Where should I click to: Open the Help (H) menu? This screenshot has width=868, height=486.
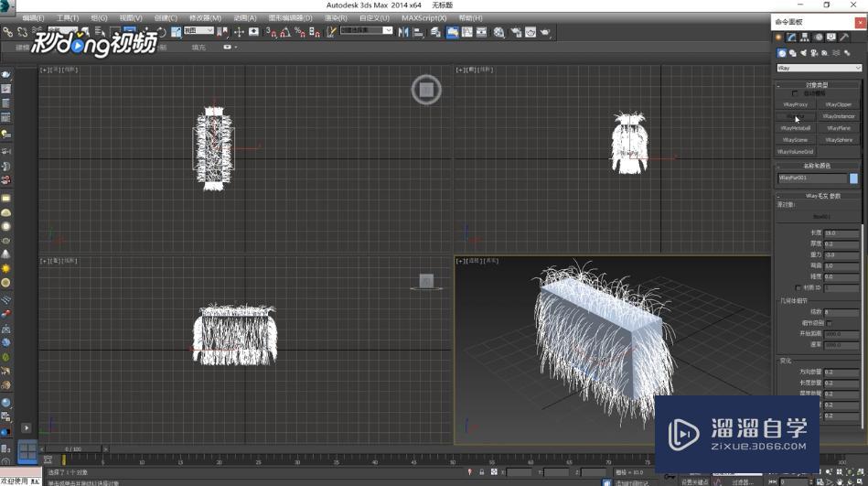pyautogui.click(x=470, y=18)
